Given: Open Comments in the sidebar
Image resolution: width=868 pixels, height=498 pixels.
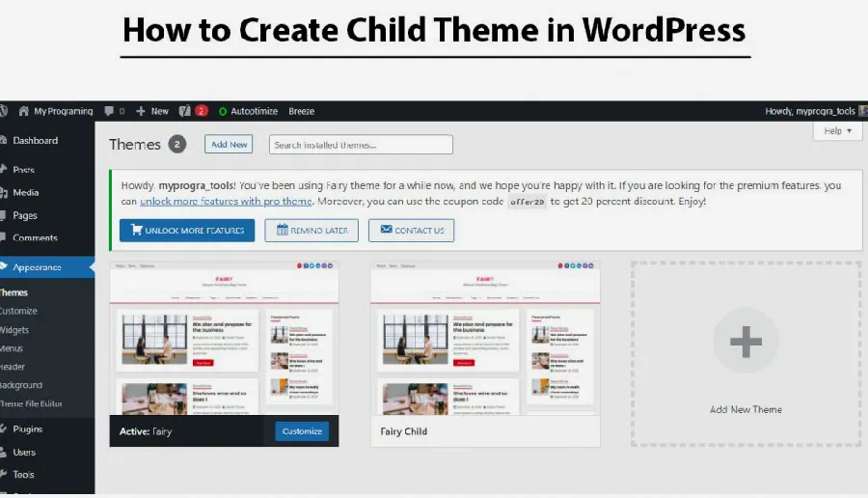Looking at the screenshot, I should point(35,237).
